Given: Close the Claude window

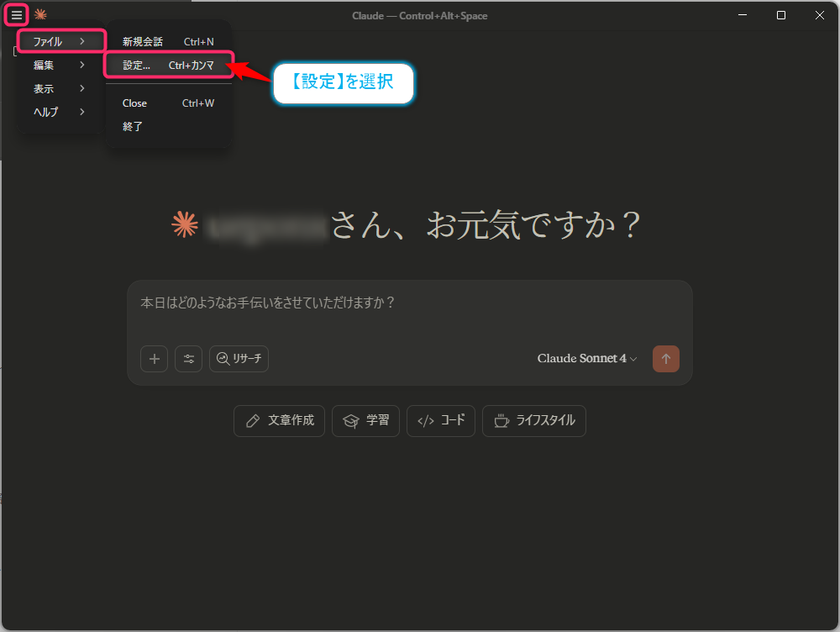Looking at the screenshot, I should click(820, 15).
